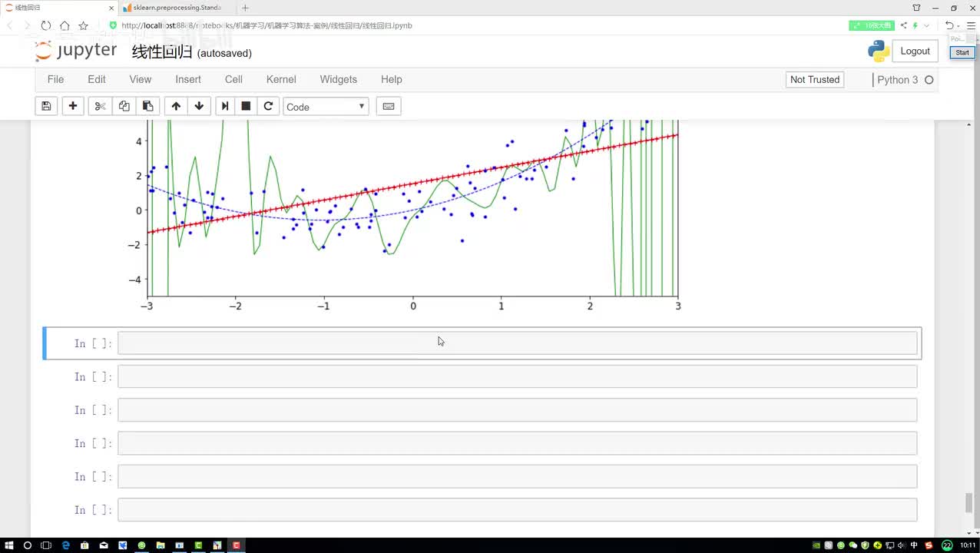This screenshot has width=980, height=553.
Task: Click into the selected empty code cell
Action: 517,343
